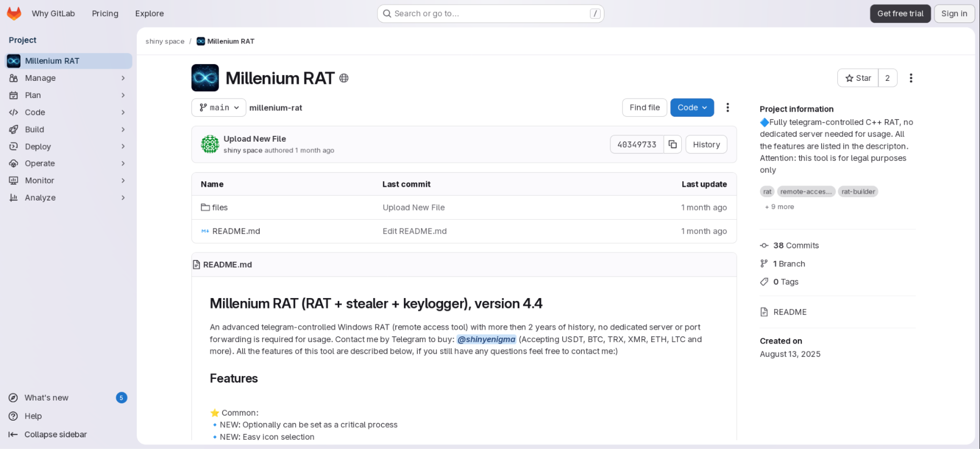Viewport: 980px width, 449px height.
Task: Click the @shinyenigma mention link
Action: pyautogui.click(x=486, y=339)
